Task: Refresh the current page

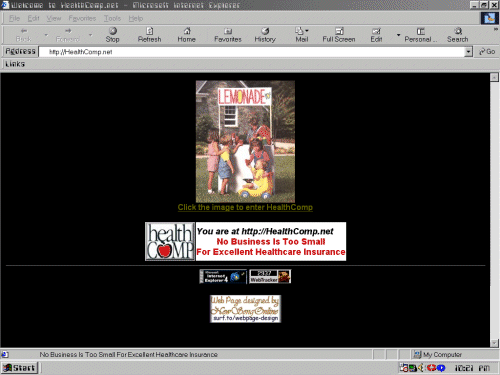Action: coord(149,35)
